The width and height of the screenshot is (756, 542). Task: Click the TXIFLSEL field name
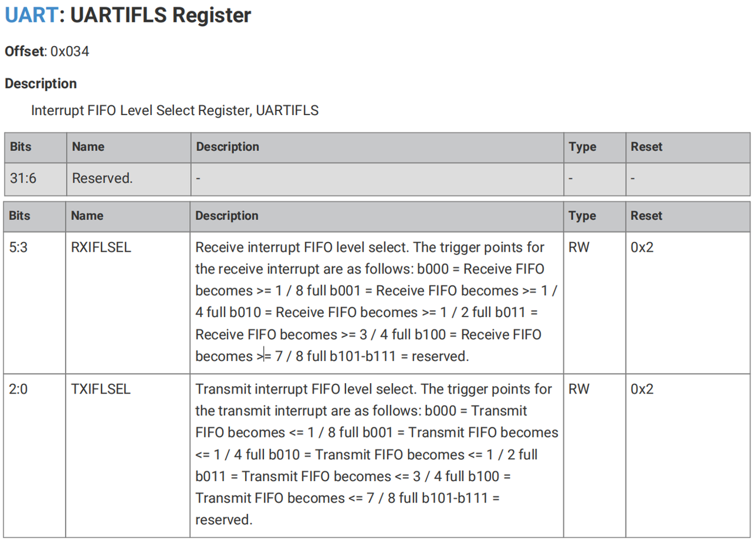[x=100, y=389]
